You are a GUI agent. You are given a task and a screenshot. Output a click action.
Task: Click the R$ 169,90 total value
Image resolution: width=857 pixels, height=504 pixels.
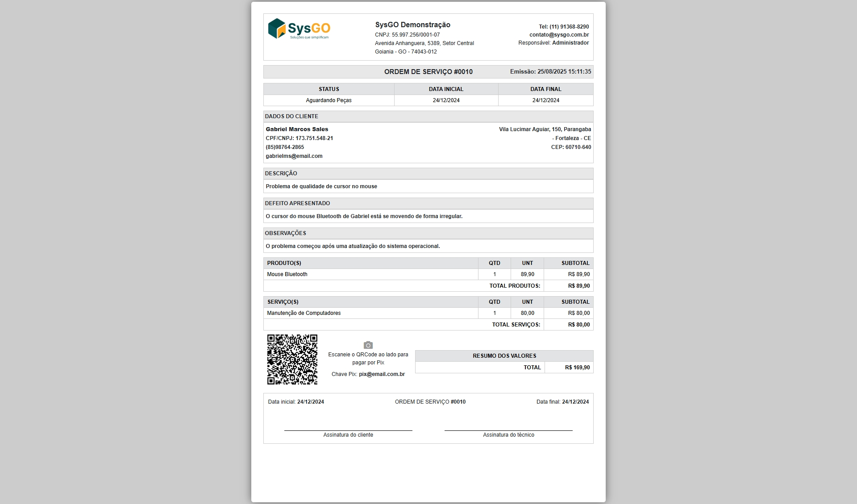(577, 368)
